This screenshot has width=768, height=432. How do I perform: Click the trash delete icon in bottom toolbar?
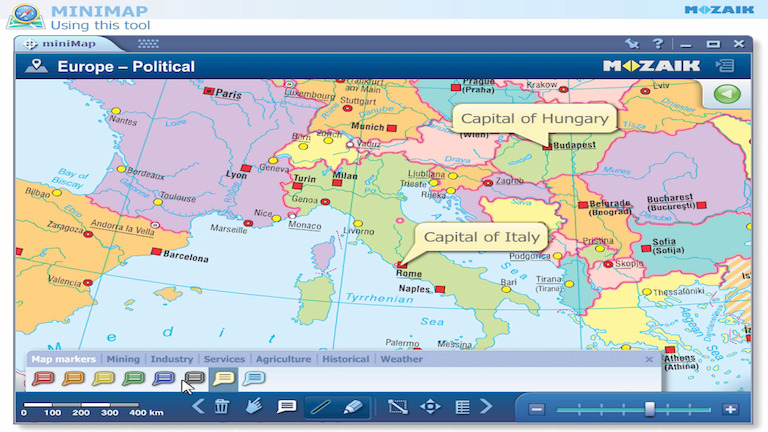point(223,406)
